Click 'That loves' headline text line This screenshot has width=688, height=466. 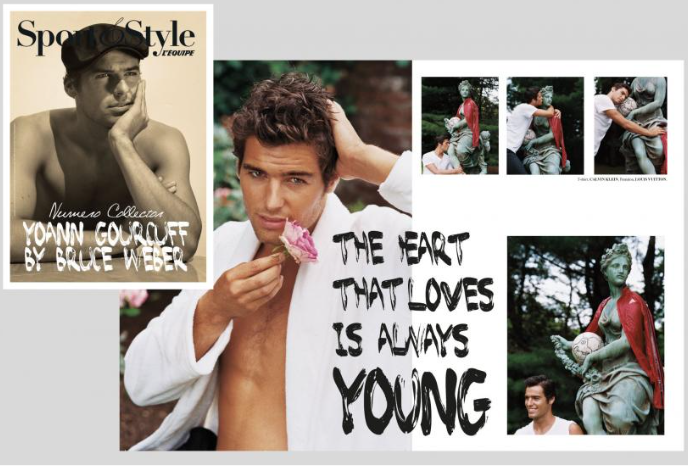tap(412, 294)
